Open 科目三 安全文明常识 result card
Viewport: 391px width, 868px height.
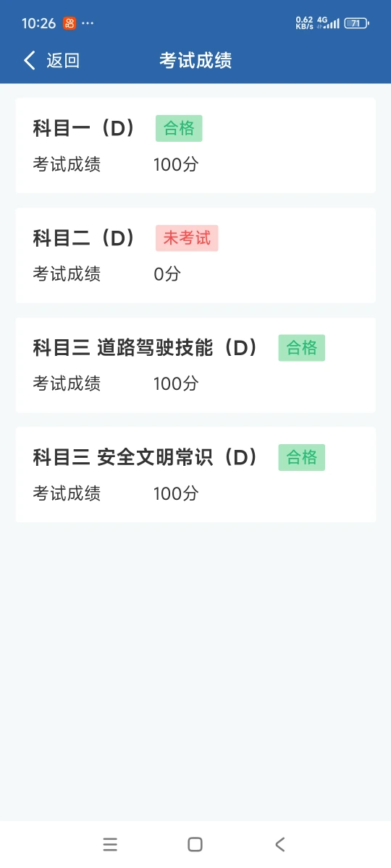(195, 475)
